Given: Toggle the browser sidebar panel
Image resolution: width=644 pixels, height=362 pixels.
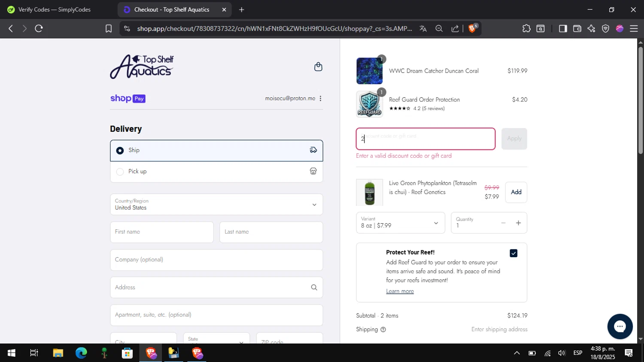Looking at the screenshot, I should 562,28.
